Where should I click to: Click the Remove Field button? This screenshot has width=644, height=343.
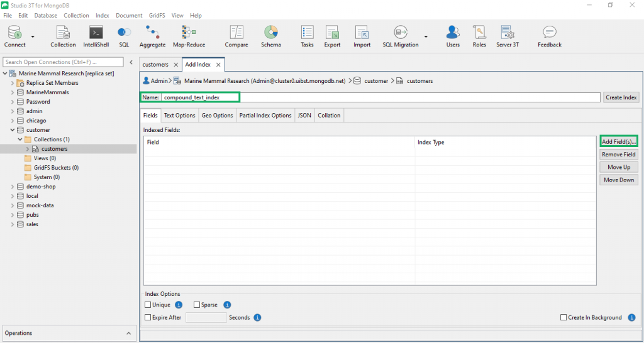(x=619, y=155)
